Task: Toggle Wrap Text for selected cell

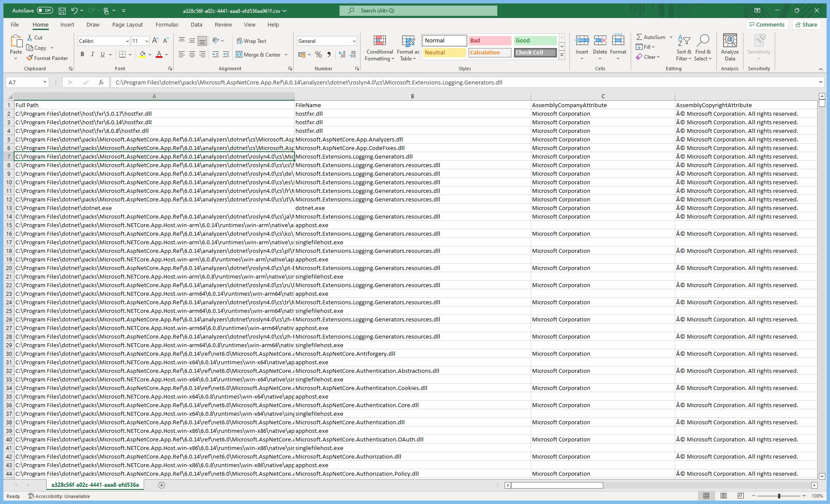Action: [x=251, y=41]
